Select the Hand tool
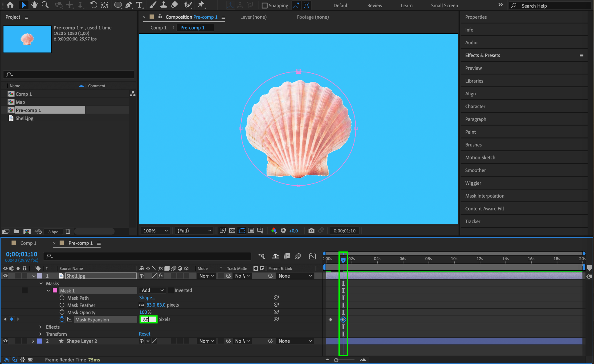594x364 pixels. point(34,5)
